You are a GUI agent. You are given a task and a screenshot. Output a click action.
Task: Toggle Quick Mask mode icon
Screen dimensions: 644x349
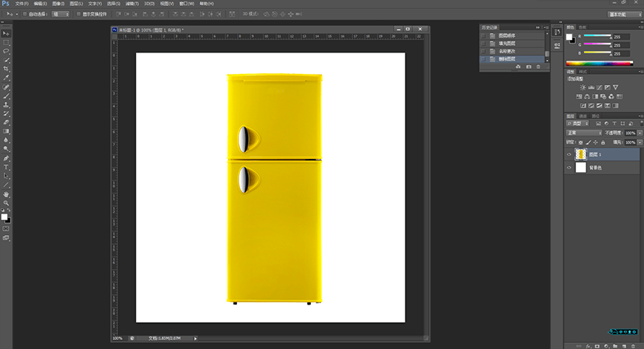(6, 229)
